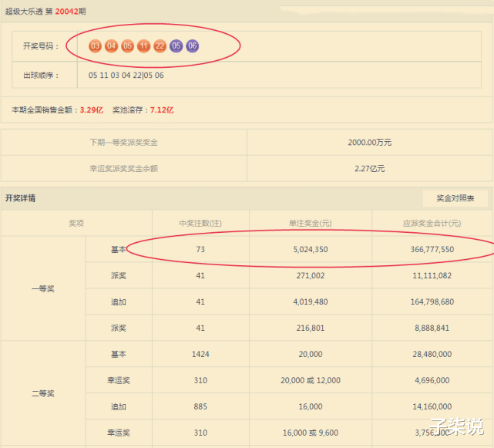The image size is (494, 448).
Task: Click the single prize amount 16,000
Action: click(311, 406)
